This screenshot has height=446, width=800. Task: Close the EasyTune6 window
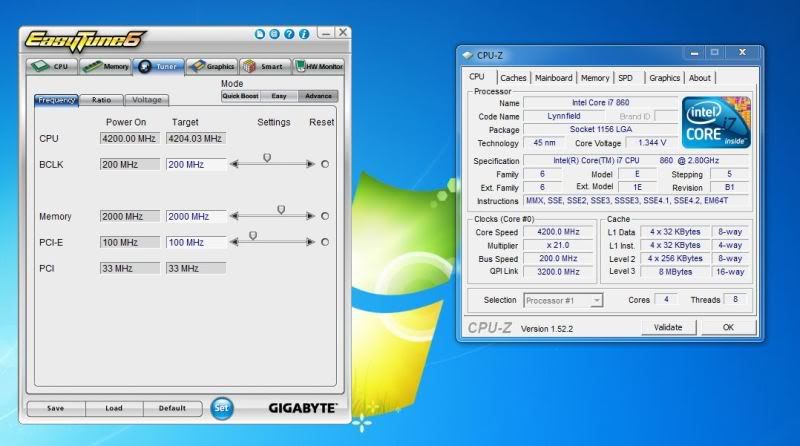343,33
